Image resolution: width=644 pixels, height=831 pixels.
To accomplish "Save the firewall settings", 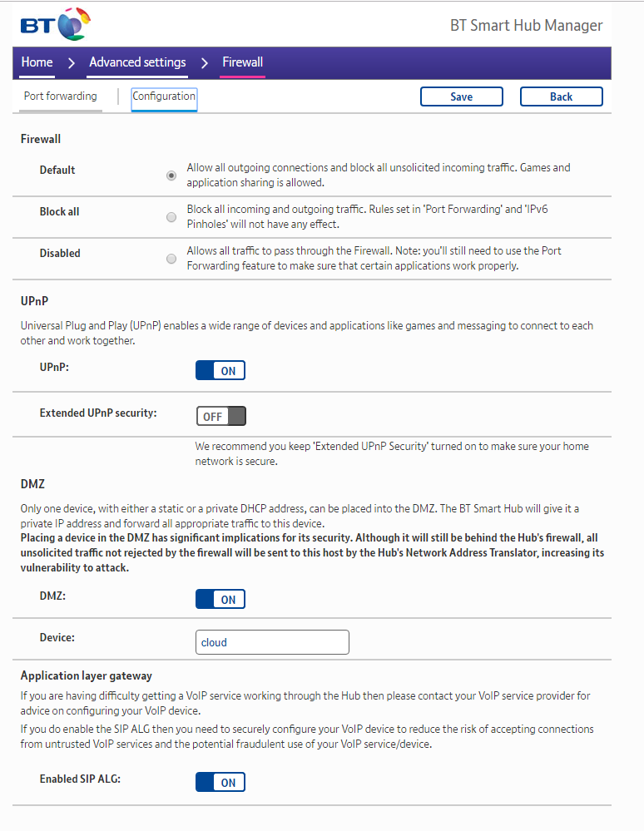I will point(461,96).
